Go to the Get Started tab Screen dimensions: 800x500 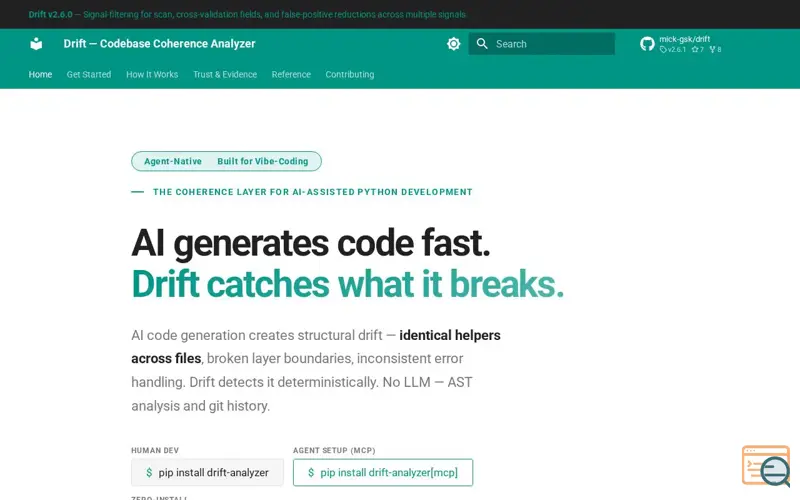89,74
